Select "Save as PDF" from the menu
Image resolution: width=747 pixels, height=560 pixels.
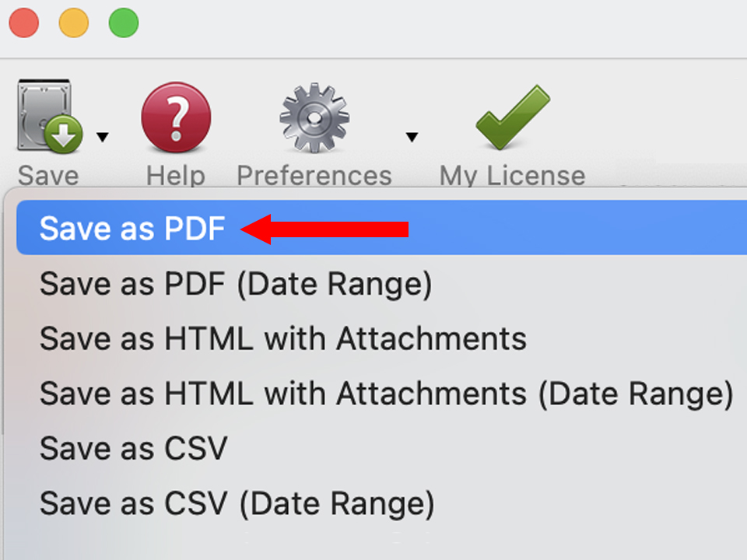(132, 227)
